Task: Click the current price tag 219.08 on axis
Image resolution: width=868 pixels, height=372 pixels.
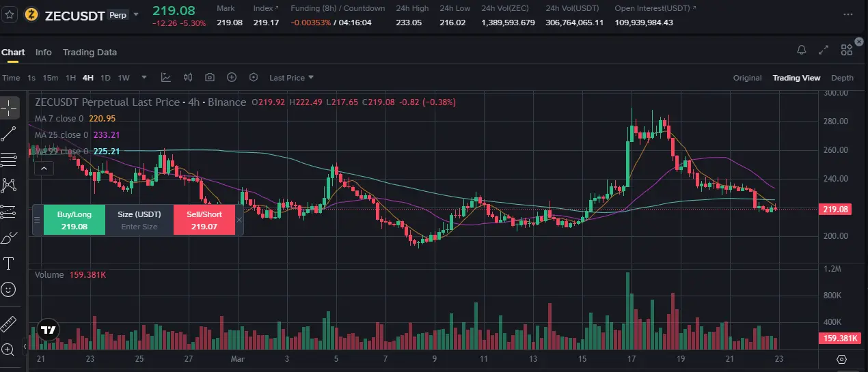Action: [x=835, y=209]
